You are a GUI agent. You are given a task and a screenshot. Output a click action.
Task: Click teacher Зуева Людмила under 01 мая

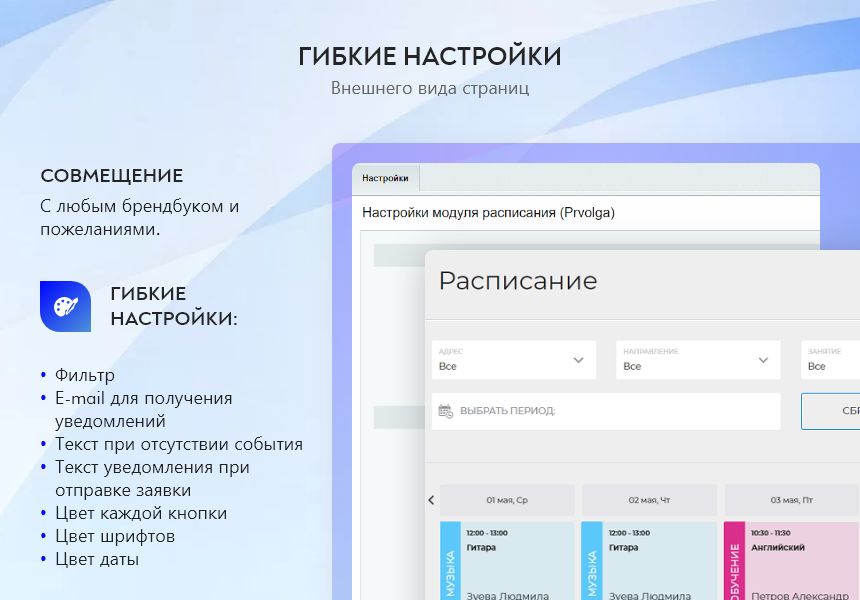click(x=508, y=595)
